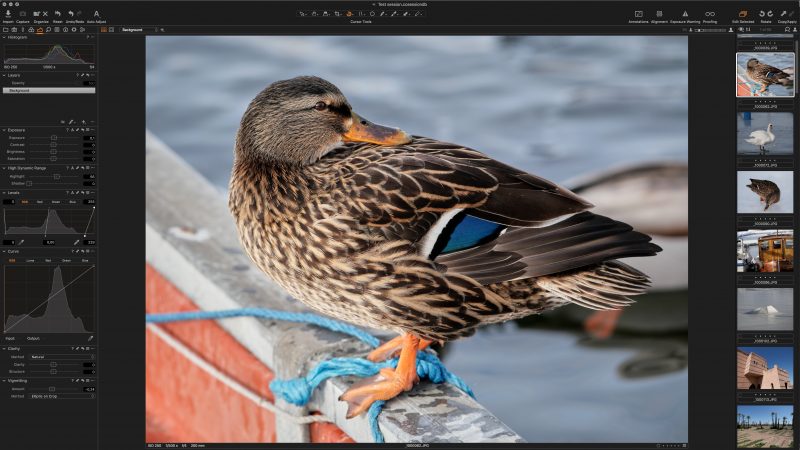Click the Reset arrow icon
Viewport: 800px width, 450px height.
click(58, 14)
